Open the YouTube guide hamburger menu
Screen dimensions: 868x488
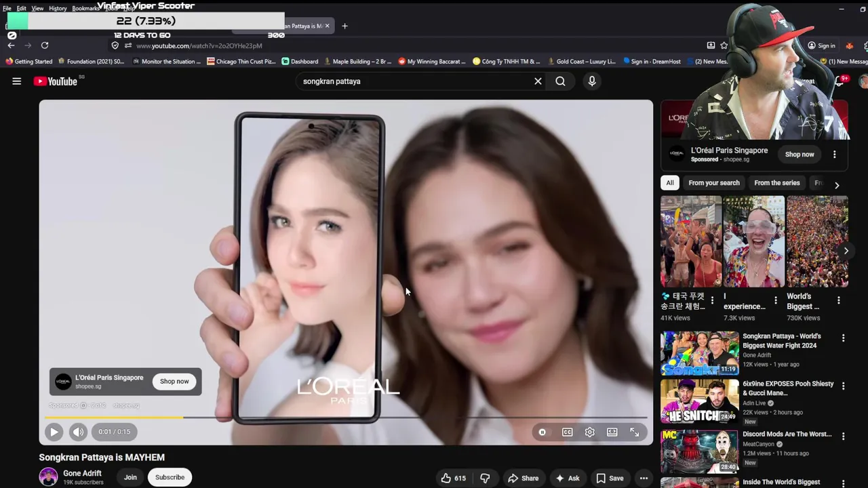pos(17,81)
